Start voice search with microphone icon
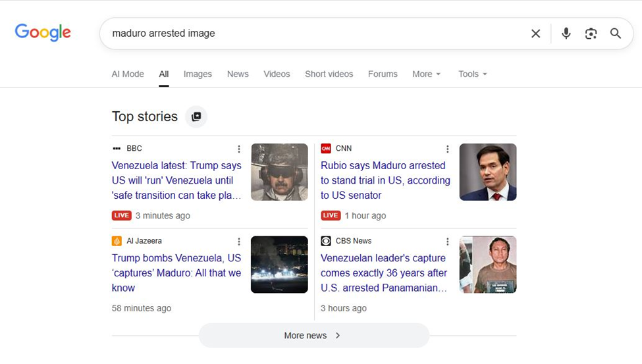 566,33
